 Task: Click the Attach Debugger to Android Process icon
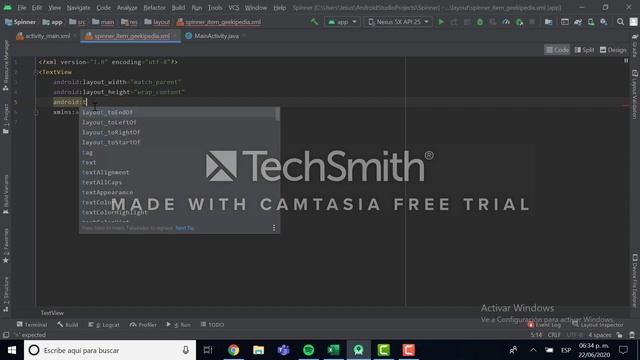[519, 22]
